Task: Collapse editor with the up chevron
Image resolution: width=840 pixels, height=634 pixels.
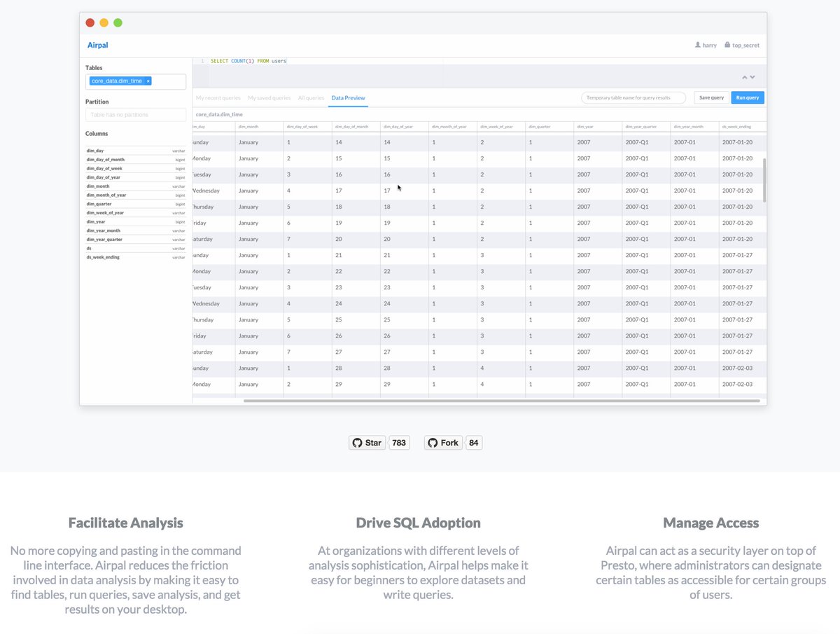Action: [745, 77]
